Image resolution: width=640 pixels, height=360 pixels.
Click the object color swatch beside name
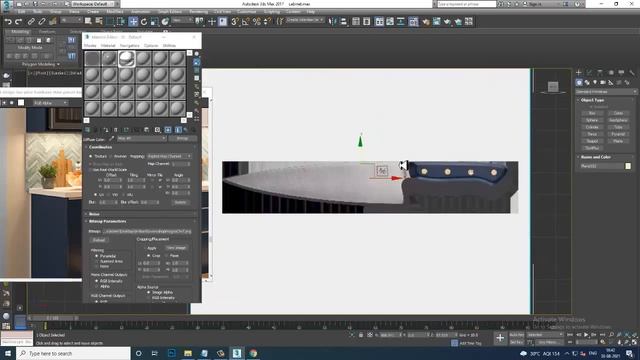tap(628, 166)
